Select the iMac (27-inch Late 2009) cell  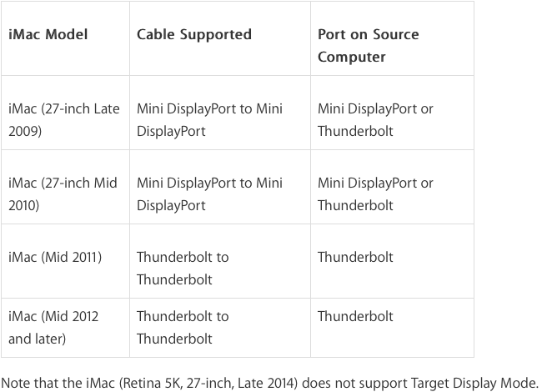[x=65, y=113]
